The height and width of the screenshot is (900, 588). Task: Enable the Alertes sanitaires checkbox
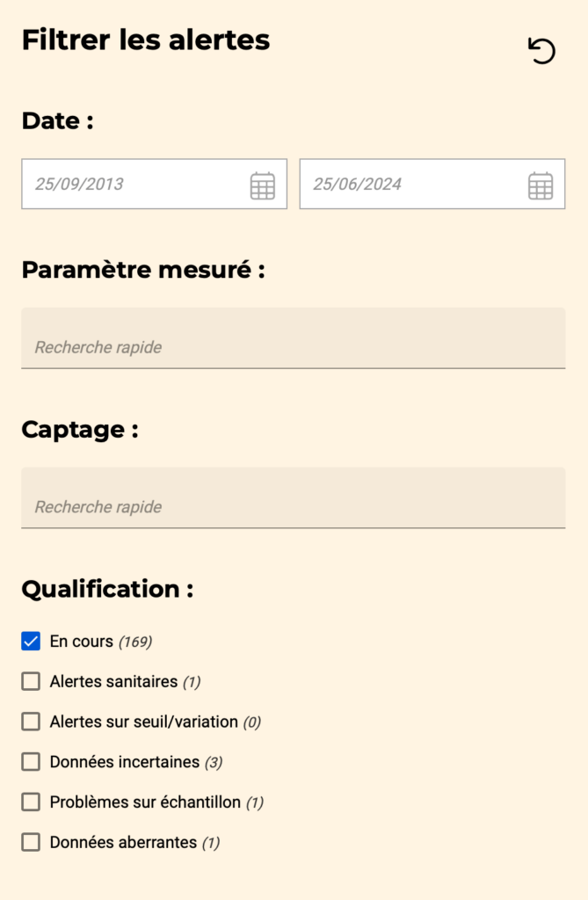tap(31, 681)
